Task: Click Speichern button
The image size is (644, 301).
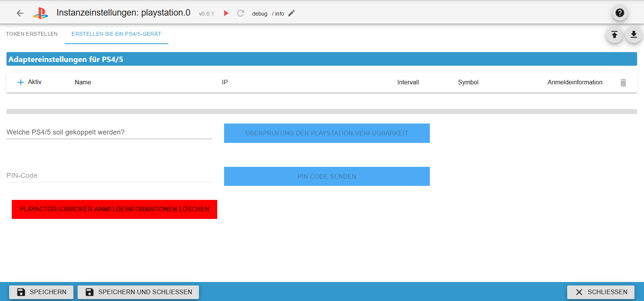Action: (x=41, y=292)
